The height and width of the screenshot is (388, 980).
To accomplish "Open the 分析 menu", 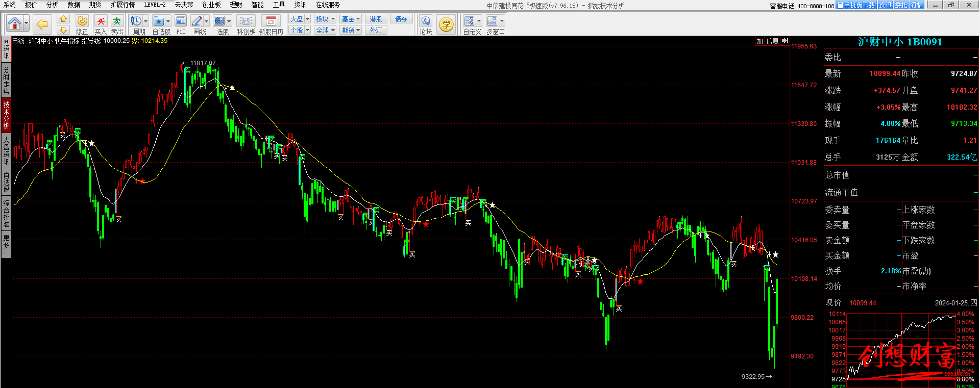I will [x=53, y=5].
